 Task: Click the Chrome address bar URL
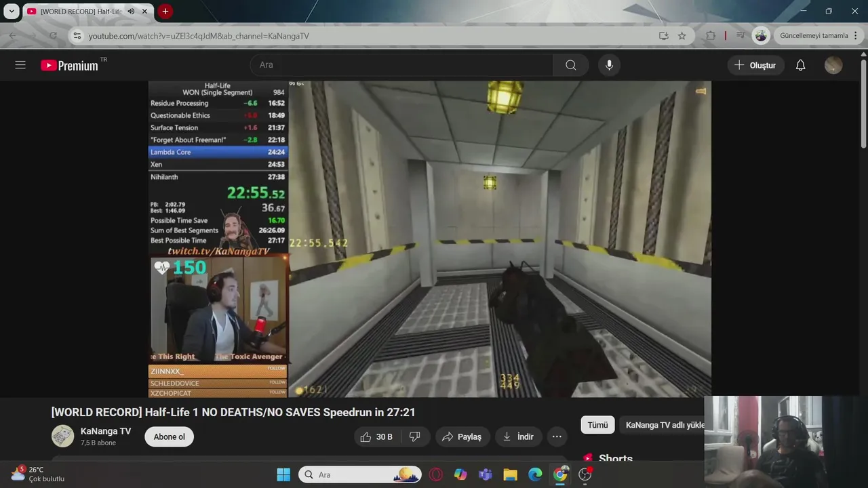tap(199, 36)
